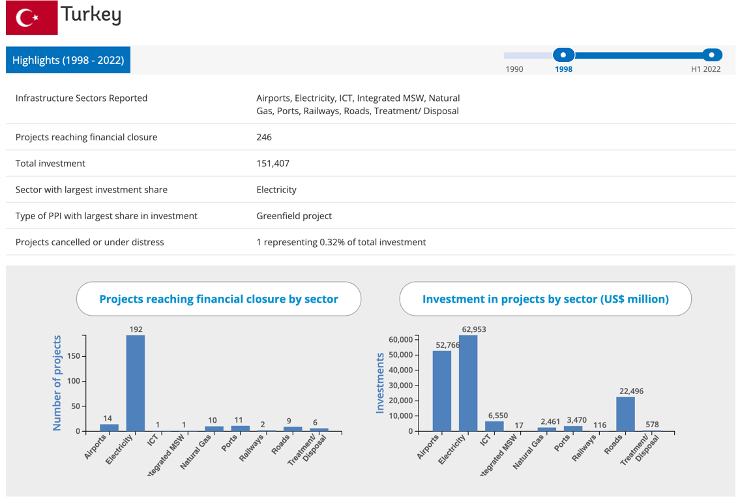Image resolution: width=740 pixels, height=500 pixels.
Task: Select the ICT investment bar labeled 6,550
Action: 494,426
